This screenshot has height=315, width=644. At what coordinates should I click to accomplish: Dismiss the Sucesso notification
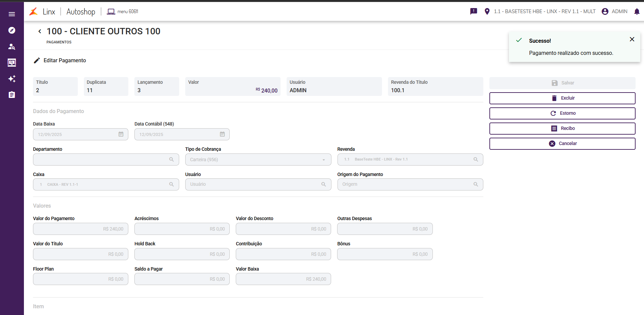tap(632, 39)
